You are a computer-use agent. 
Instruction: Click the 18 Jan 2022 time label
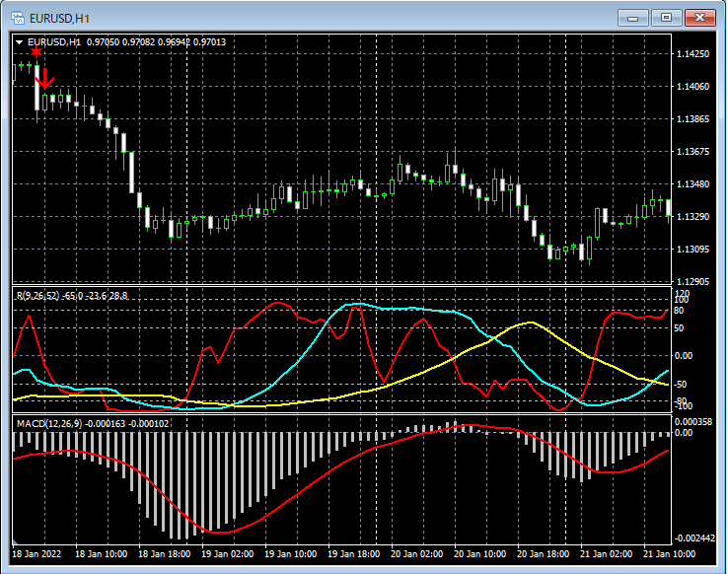(36, 554)
